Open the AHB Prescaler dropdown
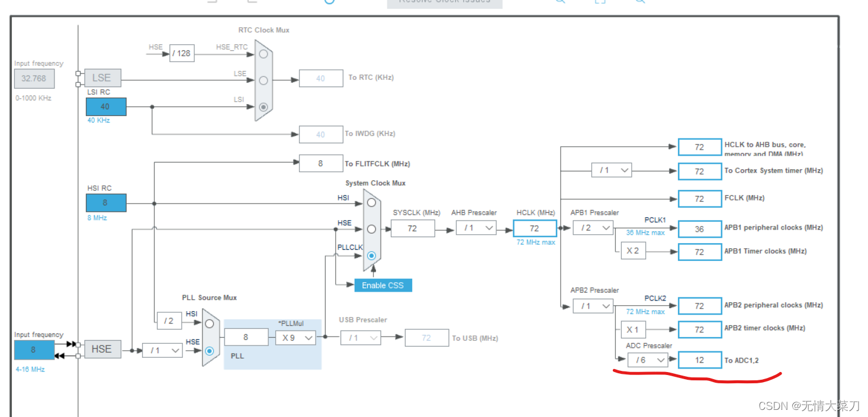This screenshot has width=868, height=417. (x=476, y=227)
